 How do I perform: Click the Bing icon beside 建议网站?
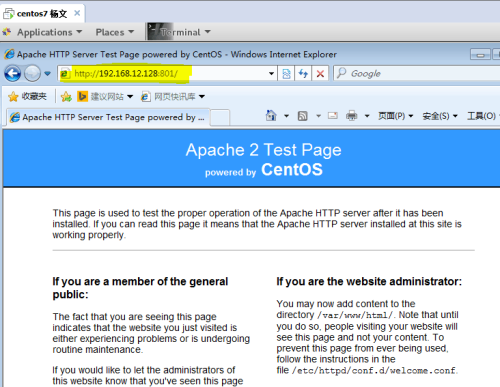[x=82, y=96]
